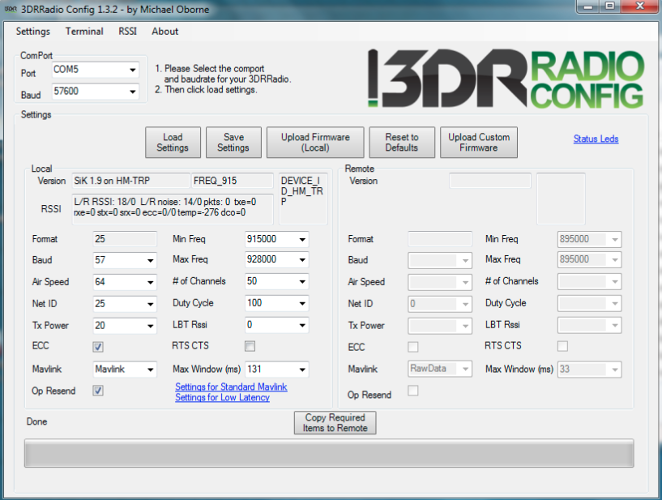662x500 pixels.
Task: Open the About menu
Action: pyautogui.click(x=165, y=31)
